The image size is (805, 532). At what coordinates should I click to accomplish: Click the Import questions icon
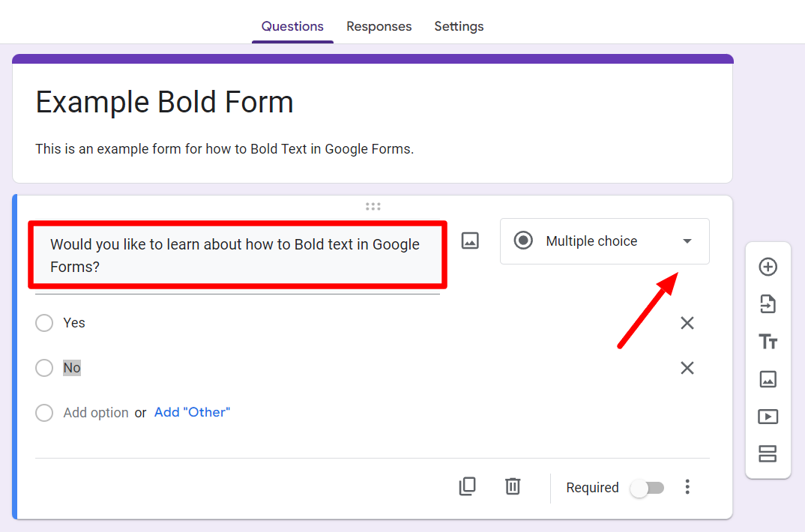pyautogui.click(x=768, y=304)
